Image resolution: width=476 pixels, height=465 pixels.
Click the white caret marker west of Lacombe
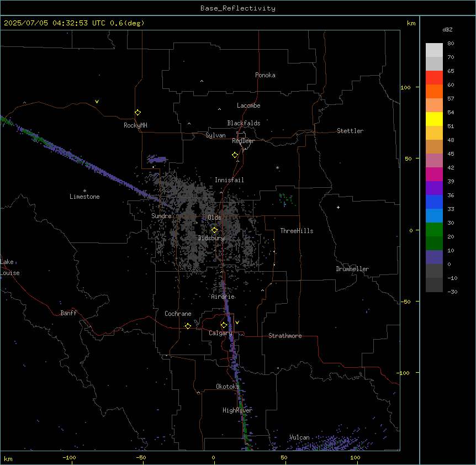(219, 109)
